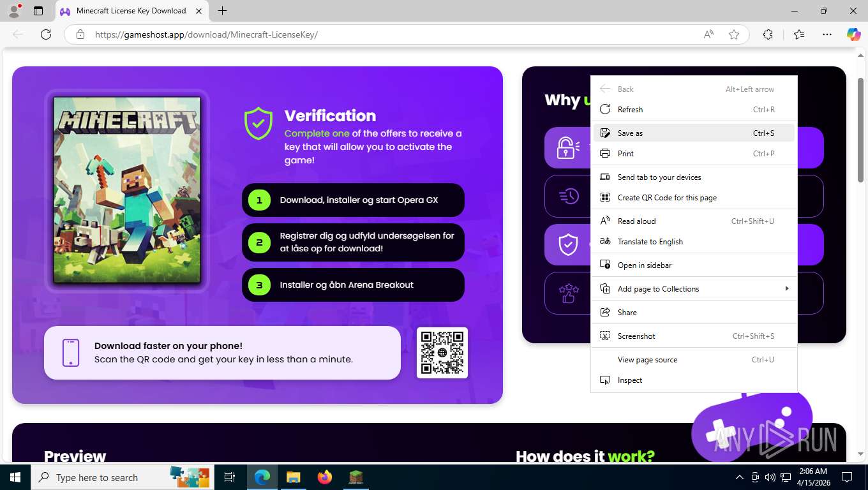Click the Add page to Collections icon
This screenshot has width=868, height=490.
(605, 289)
